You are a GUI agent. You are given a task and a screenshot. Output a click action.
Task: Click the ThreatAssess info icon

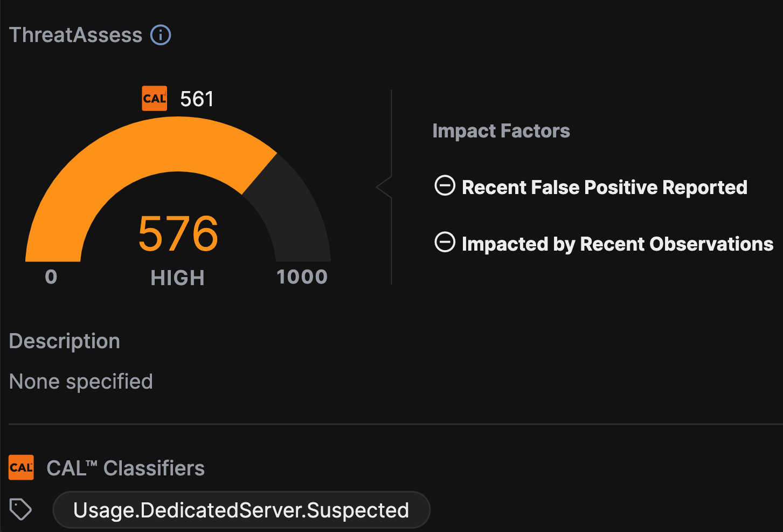(x=161, y=35)
